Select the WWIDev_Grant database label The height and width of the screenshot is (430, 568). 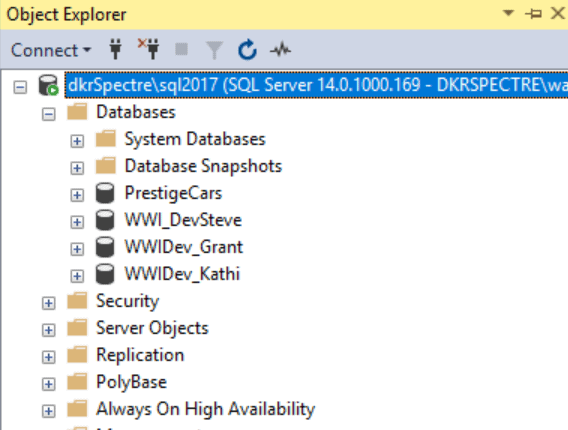pyautogui.click(x=184, y=247)
